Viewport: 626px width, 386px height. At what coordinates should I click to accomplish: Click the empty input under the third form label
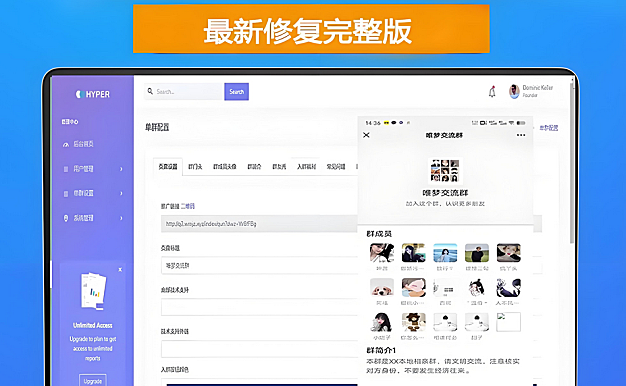(x=260, y=307)
